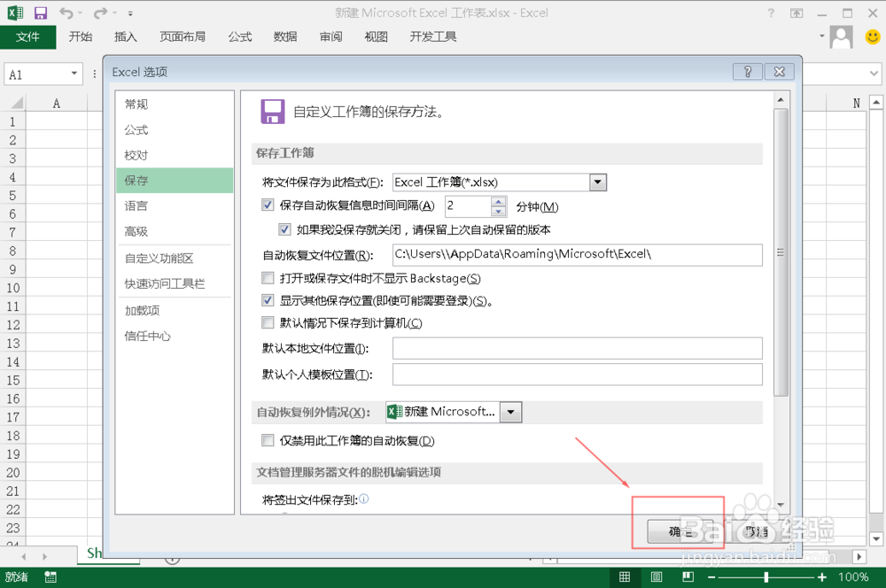886x588 pixels.
Task: Select 快速访问工具栏 in options sidebar
Action: pos(175,283)
